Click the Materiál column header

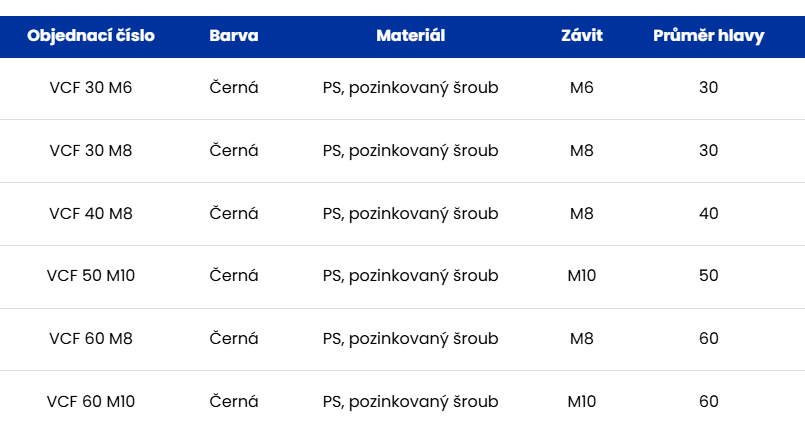(410, 35)
